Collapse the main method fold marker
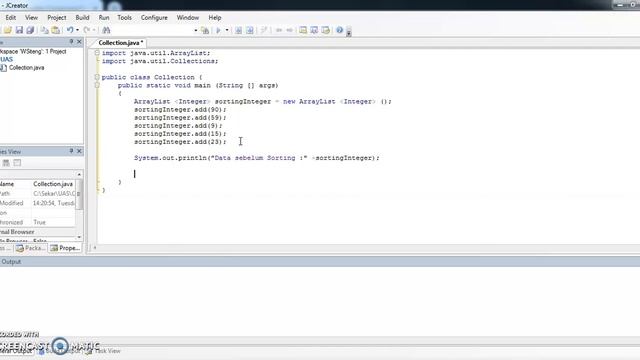 tap(97, 85)
